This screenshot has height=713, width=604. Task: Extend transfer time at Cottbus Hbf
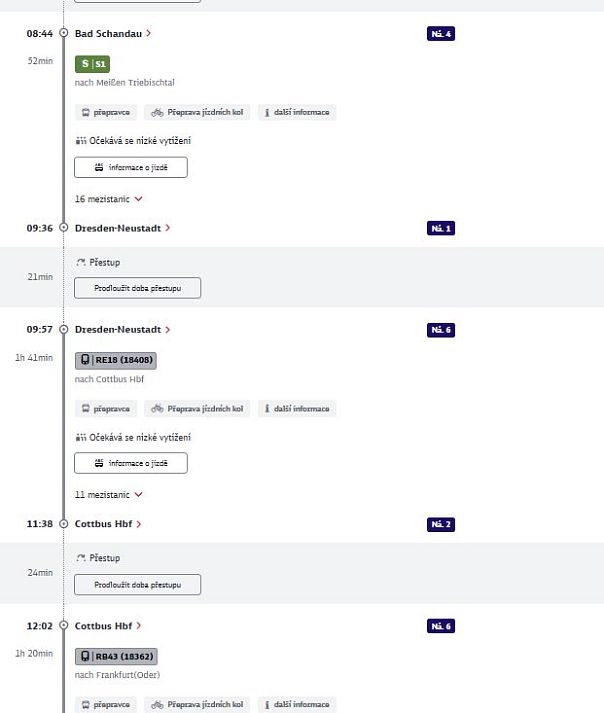click(138, 584)
